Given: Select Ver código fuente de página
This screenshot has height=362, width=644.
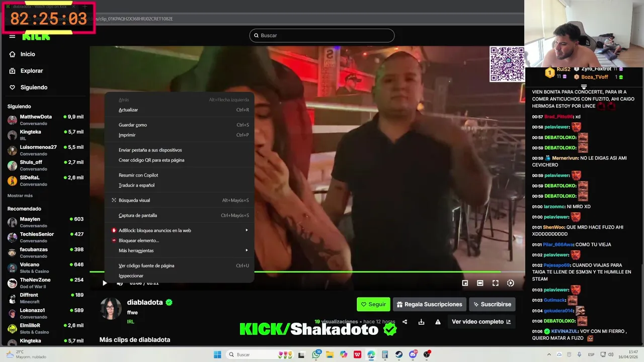Looking at the screenshot, I should 179,265.
